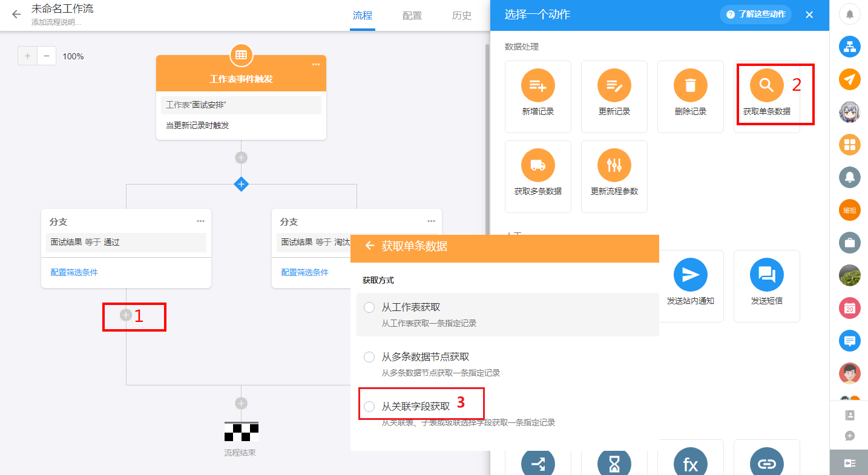Open the orange paper plane sidebar icon
Image resolution: width=868 pixels, height=475 pixels.
[850, 79]
